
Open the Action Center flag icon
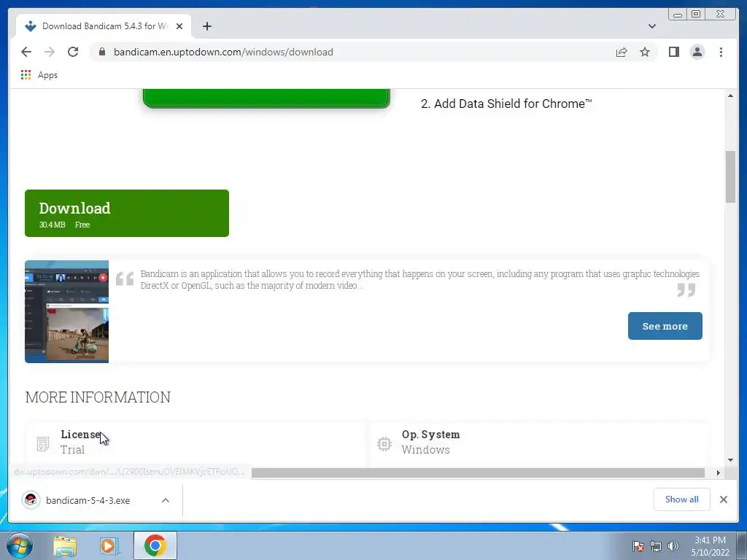tap(638, 546)
